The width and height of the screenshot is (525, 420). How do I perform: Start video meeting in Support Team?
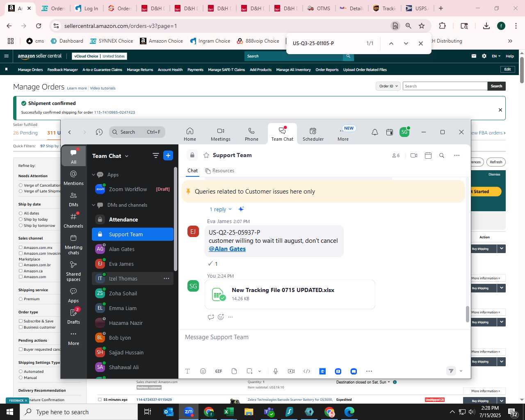point(414,155)
